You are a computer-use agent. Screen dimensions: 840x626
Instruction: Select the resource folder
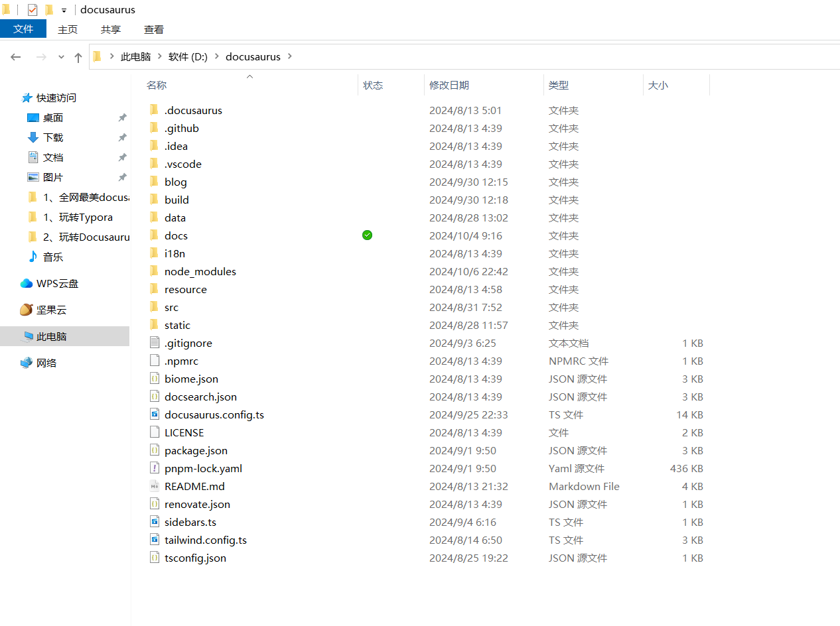186,289
